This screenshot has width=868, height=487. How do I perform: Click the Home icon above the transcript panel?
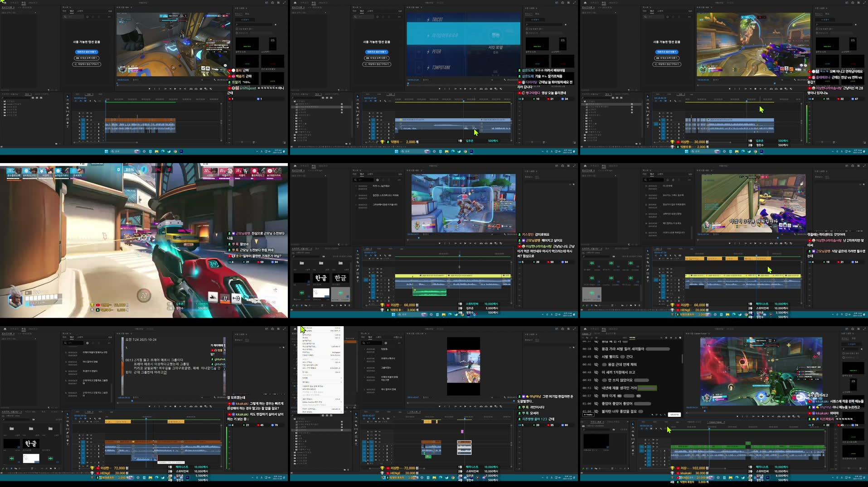tap(585, 329)
